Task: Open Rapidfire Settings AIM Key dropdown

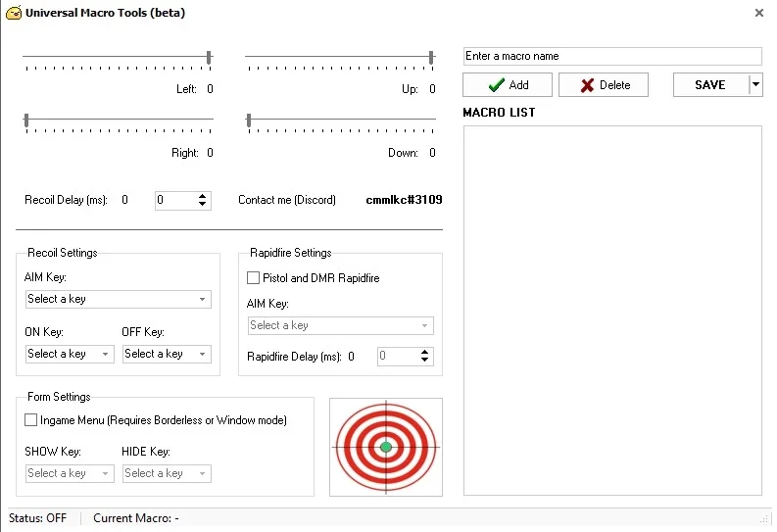Action: pos(340,325)
